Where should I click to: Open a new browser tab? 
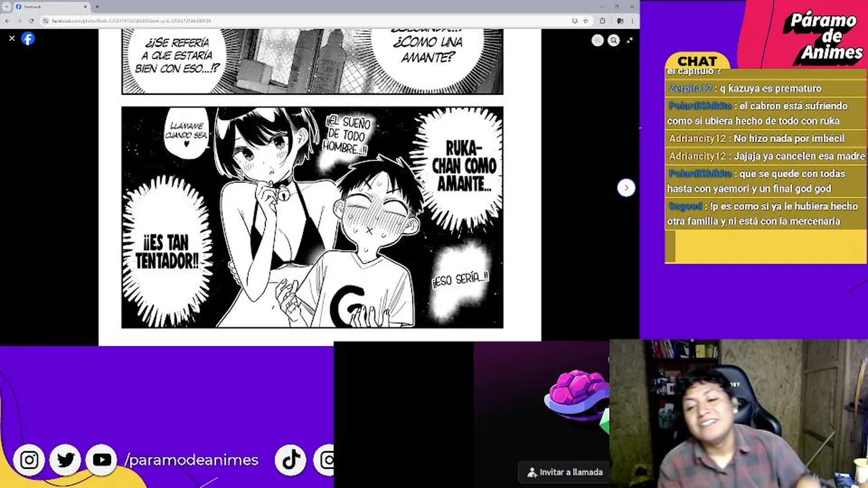[98, 7]
